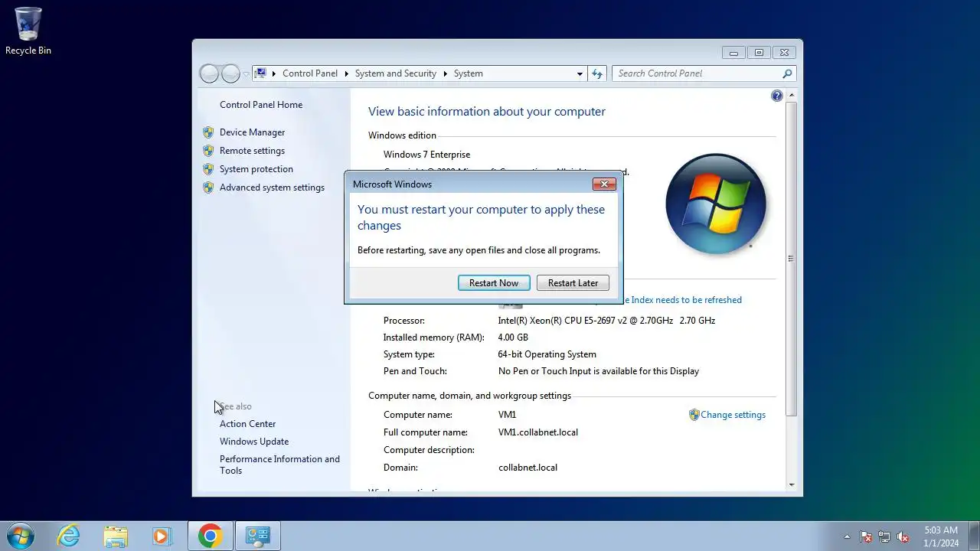980x551 pixels.
Task: Click Show desktop button
Action: click(x=975, y=536)
